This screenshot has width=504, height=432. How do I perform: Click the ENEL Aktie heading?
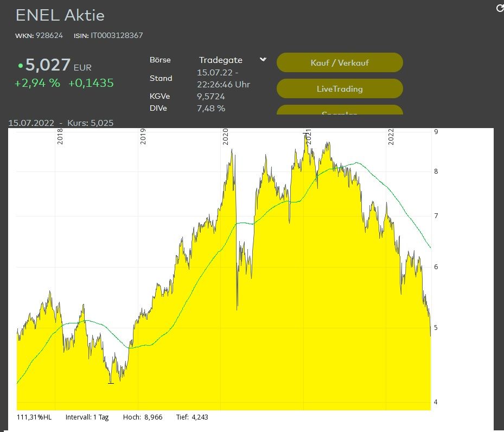coord(60,15)
